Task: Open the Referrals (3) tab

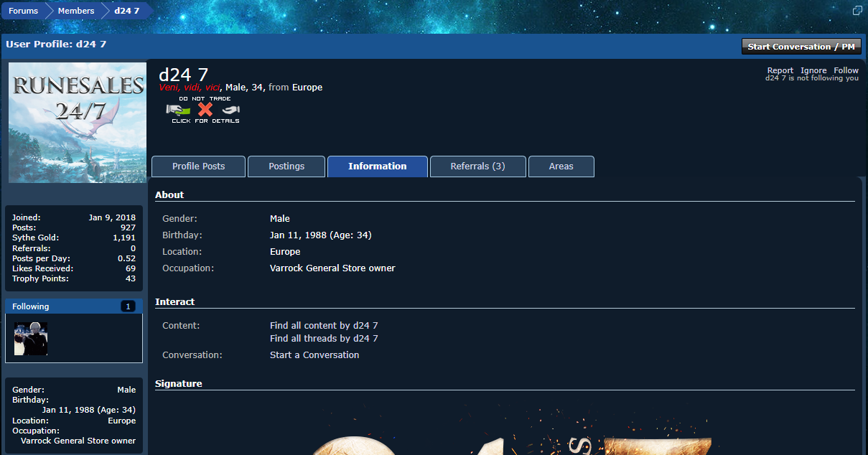Action: (478, 166)
